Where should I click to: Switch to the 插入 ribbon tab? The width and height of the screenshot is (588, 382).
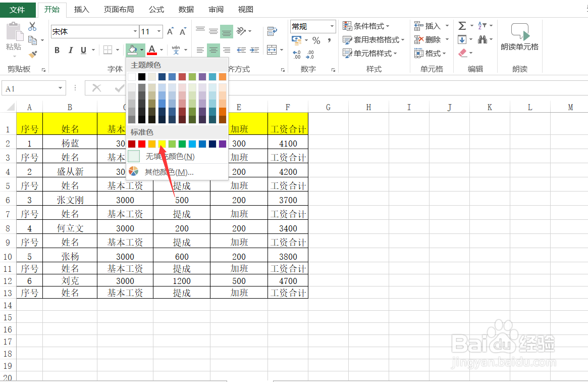click(81, 10)
